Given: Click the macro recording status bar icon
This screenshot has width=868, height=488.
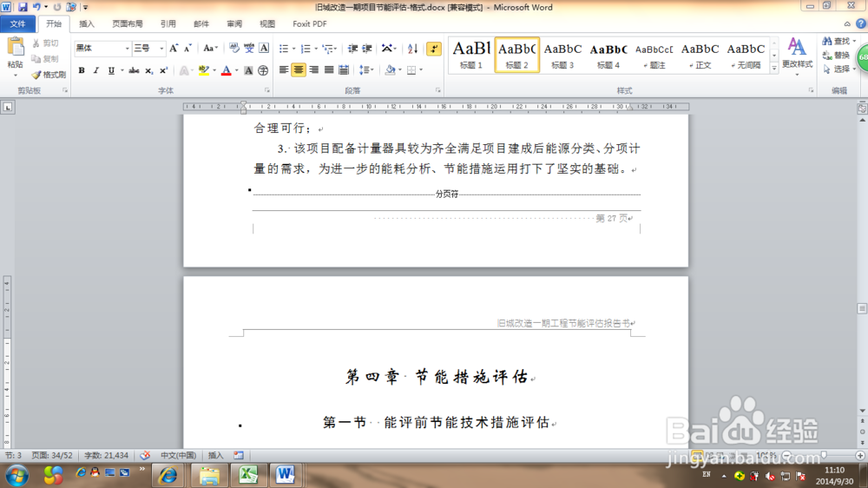Looking at the screenshot, I should click(239, 455).
